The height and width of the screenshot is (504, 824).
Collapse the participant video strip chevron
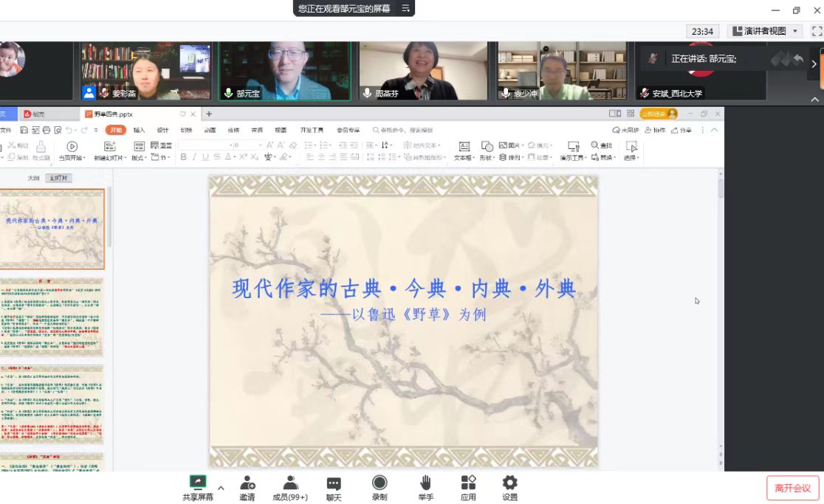tap(815, 100)
